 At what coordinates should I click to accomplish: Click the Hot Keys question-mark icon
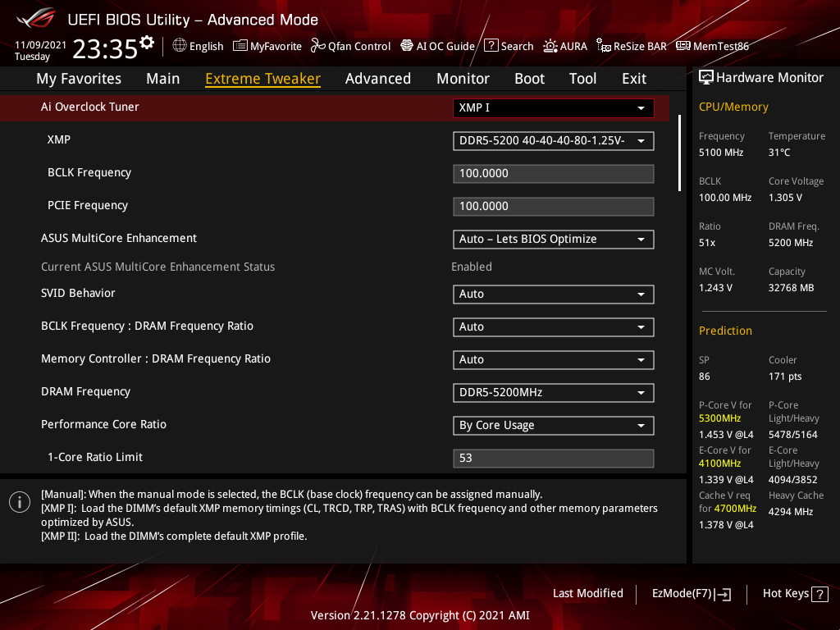click(819, 594)
